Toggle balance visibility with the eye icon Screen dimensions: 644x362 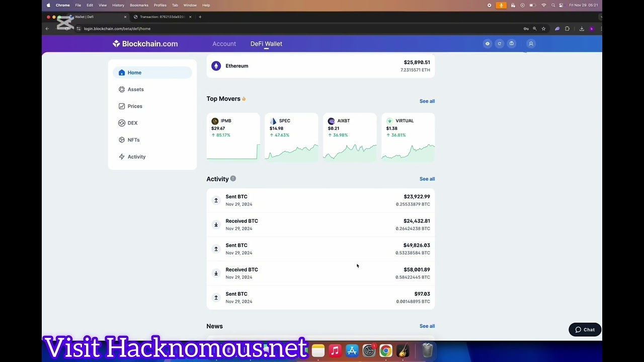tap(487, 44)
